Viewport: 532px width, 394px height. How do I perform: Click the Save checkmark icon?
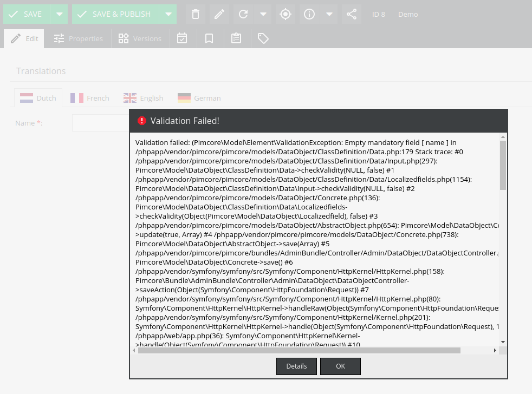(x=13, y=14)
